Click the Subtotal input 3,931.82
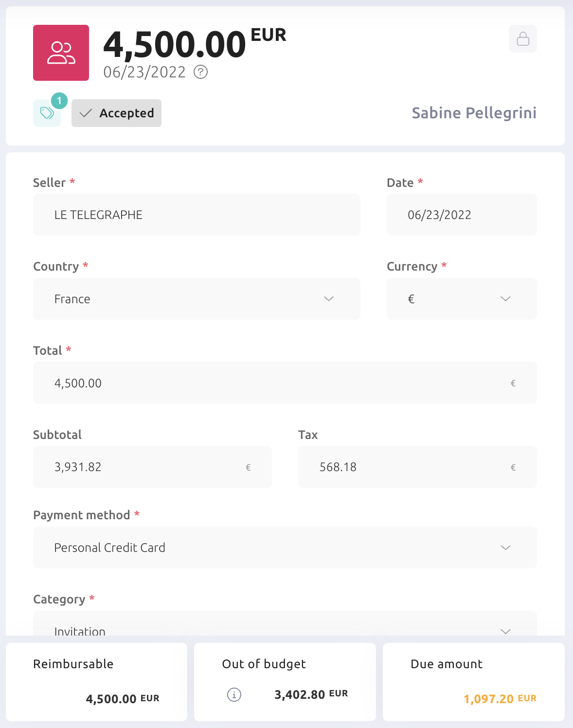 (x=152, y=467)
